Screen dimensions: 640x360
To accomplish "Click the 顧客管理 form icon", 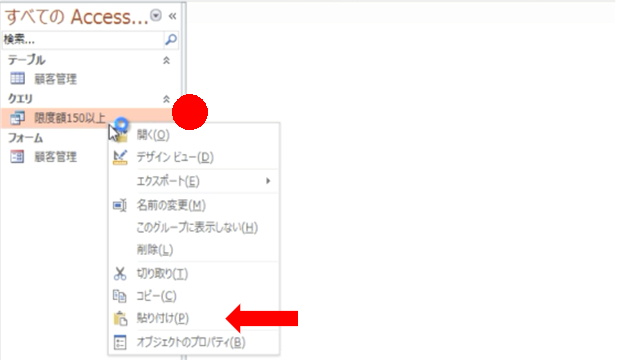I will [x=18, y=156].
